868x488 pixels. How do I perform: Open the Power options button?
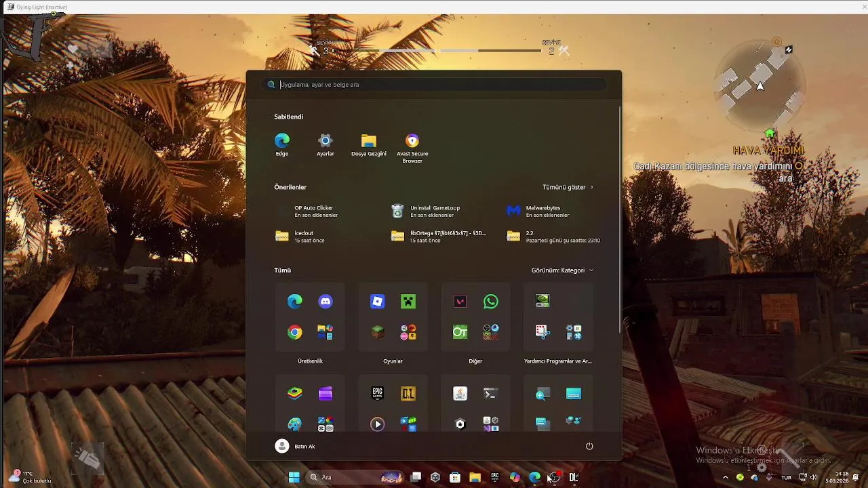pyautogui.click(x=589, y=446)
